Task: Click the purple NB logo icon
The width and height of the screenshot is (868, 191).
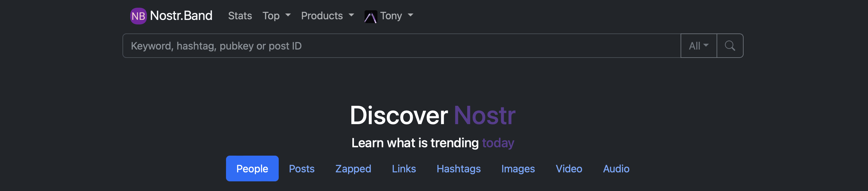Action: point(138,16)
